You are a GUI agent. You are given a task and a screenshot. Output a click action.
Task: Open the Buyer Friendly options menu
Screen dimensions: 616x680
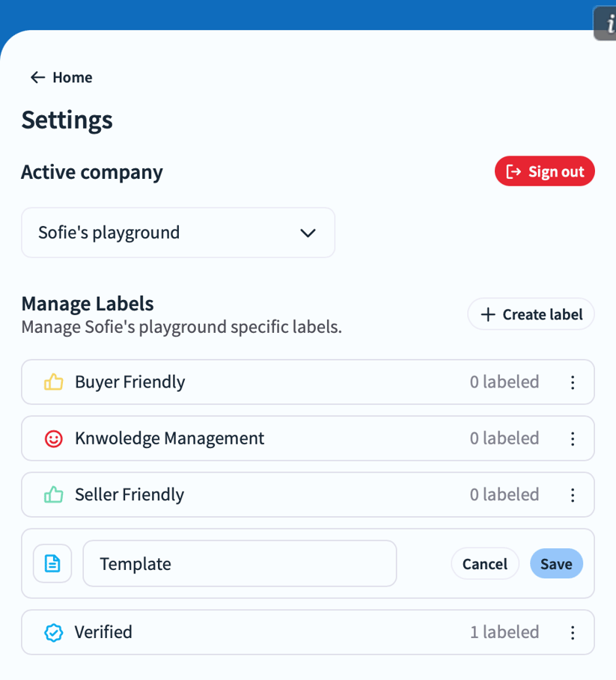point(573,382)
